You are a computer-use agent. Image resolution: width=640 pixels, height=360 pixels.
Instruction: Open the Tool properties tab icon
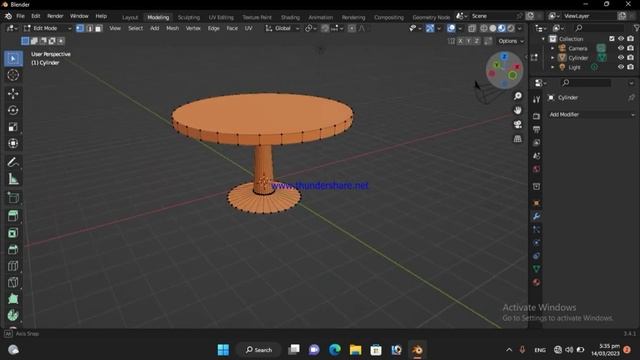point(536,99)
